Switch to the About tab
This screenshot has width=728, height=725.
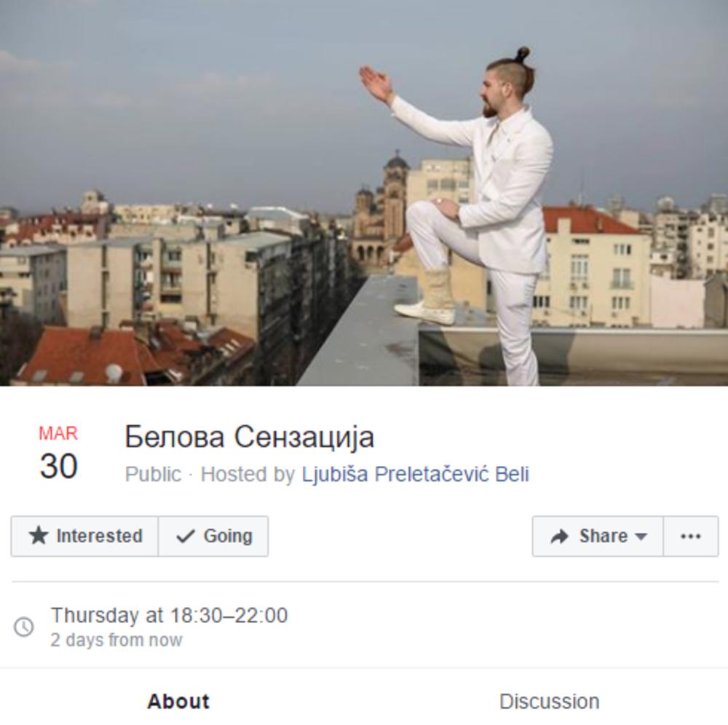tap(178, 701)
